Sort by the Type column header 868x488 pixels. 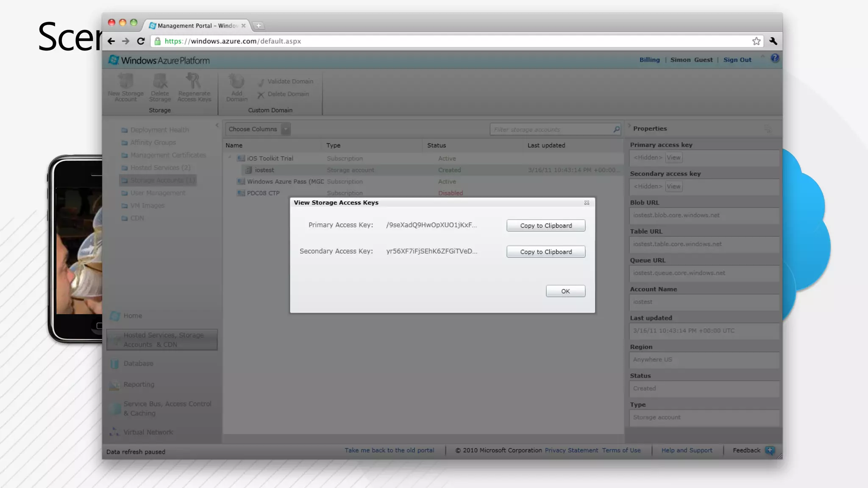point(333,145)
